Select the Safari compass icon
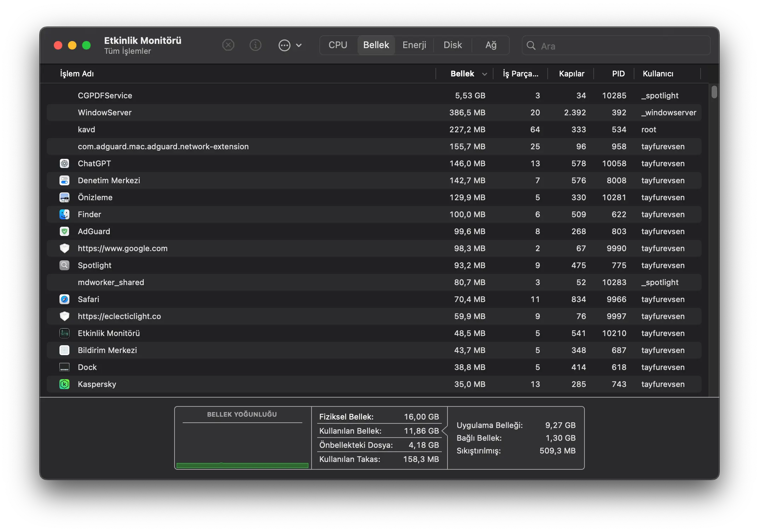This screenshot has width=759, height=532. (64, 299)
